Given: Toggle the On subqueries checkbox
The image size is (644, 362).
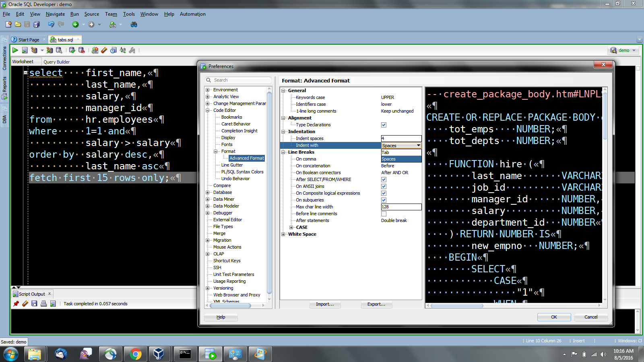Looking at the screenshot, I should tap(384, 200).
